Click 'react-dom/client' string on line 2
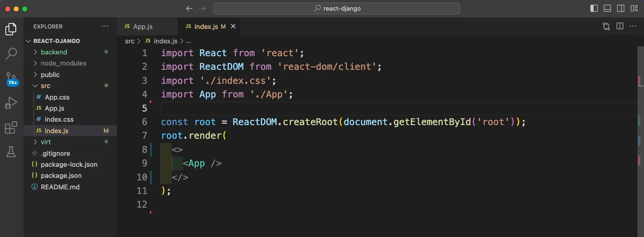The image size is (644, 237). (327, 66)
